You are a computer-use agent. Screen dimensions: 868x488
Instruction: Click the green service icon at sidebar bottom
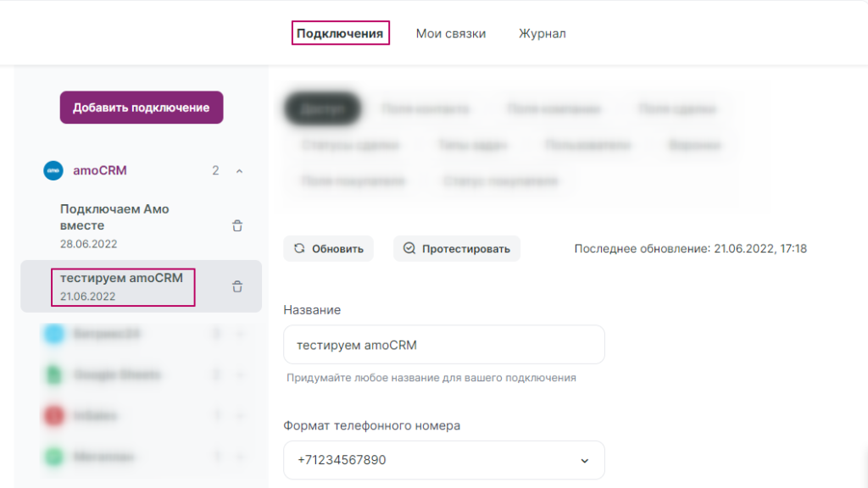53,456
